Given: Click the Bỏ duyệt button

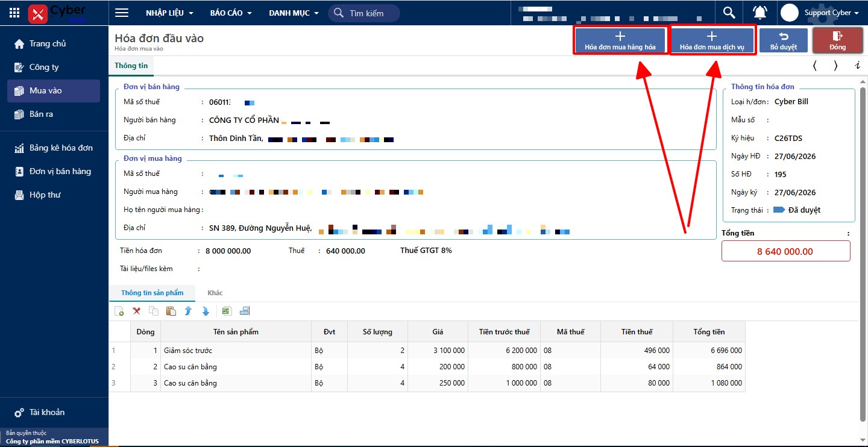Looking at the screenshot, I should (x=784, y=40).
